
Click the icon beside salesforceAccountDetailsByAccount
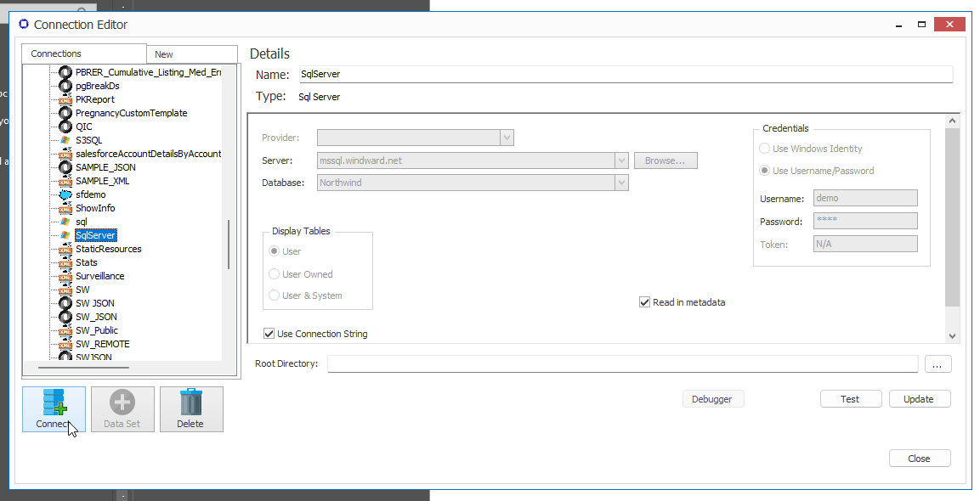coord(65,155)
